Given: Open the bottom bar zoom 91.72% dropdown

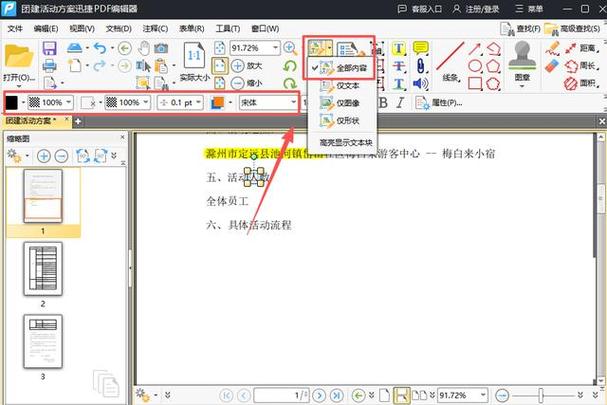Looking at the screenshot, I should [483, 395].
